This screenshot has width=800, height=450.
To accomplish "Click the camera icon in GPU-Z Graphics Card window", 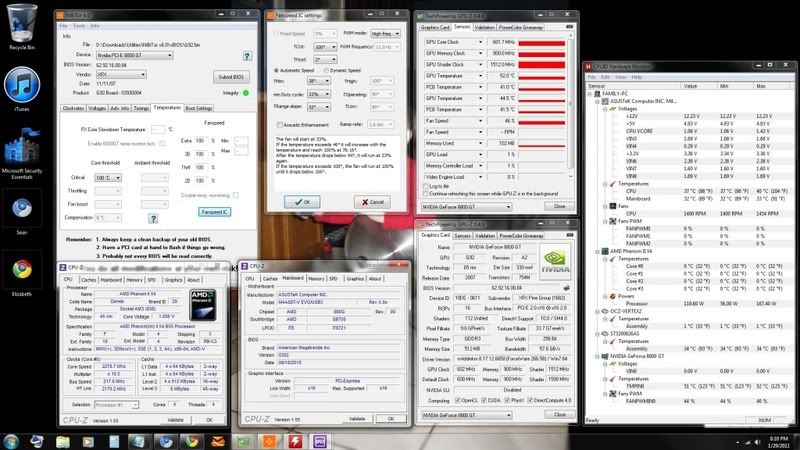I will coord(569,235).
